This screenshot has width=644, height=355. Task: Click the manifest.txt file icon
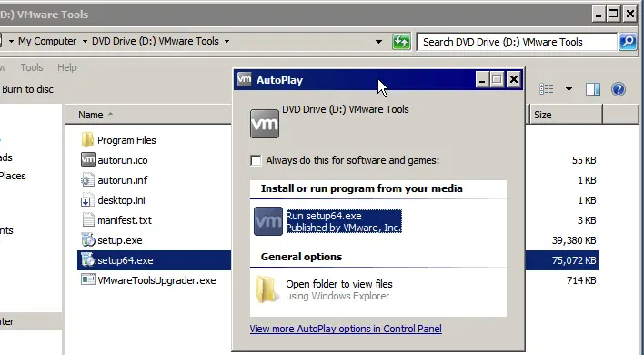[88, 219]
